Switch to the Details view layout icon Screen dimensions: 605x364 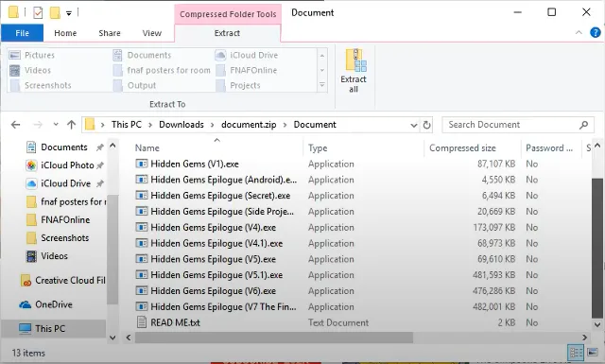(576, 352)
